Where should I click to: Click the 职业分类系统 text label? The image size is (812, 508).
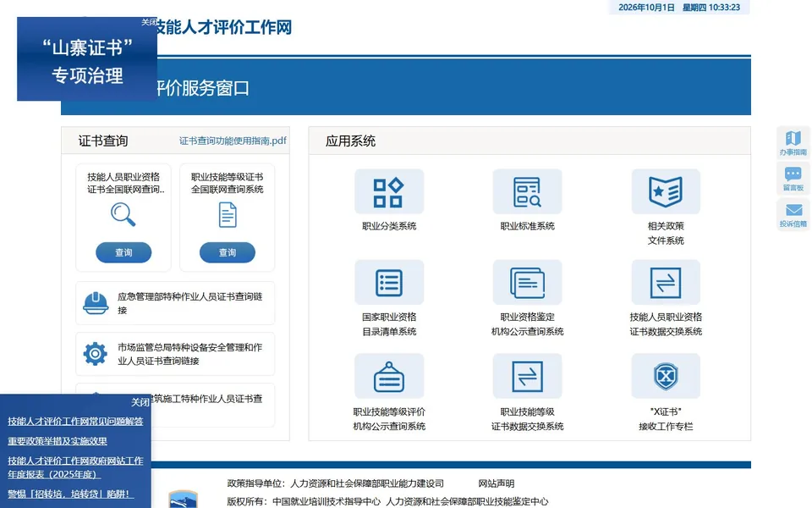pyautogui.click(x=389, y=226)
